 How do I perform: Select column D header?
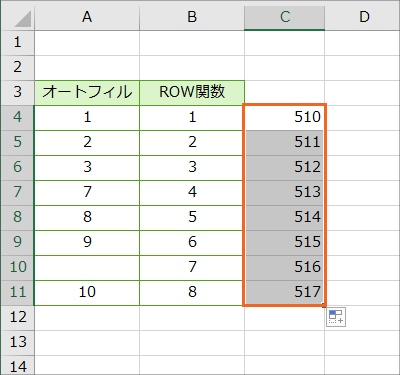[x=363, y=16]
